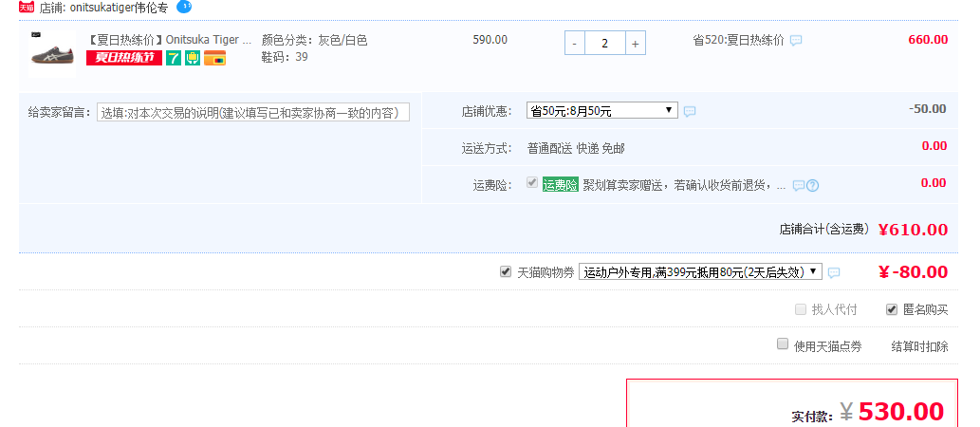Open info bubble beside coupon dropdown

[834, 272]
